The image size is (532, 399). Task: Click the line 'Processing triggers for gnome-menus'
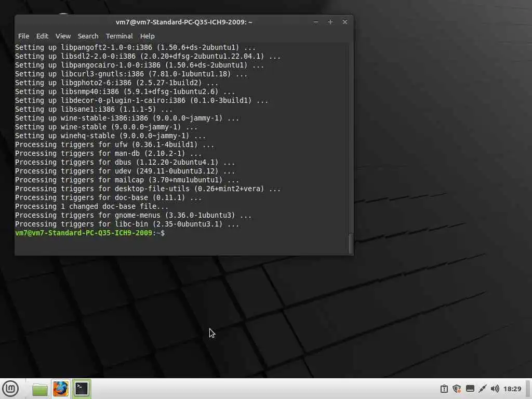(134, 215)
